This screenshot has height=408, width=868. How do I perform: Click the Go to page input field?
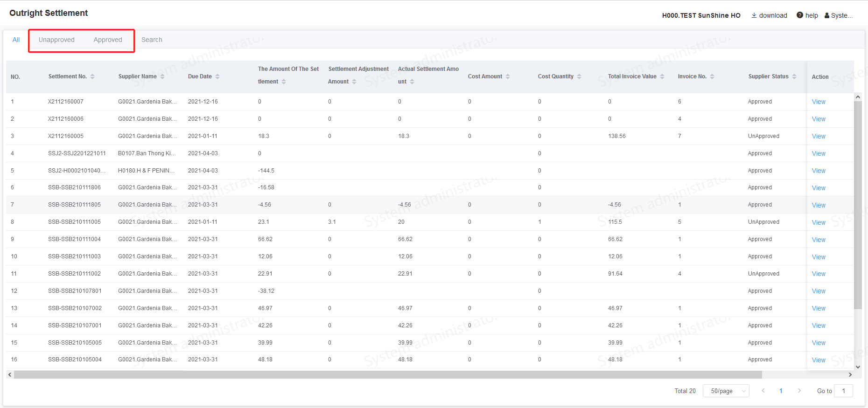(x=843, y=391)
